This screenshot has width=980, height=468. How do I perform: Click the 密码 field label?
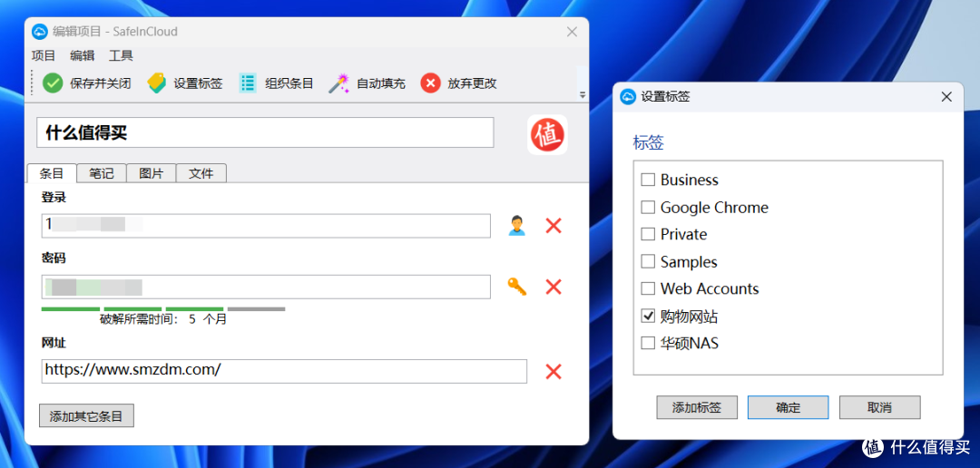pos(54,258)
